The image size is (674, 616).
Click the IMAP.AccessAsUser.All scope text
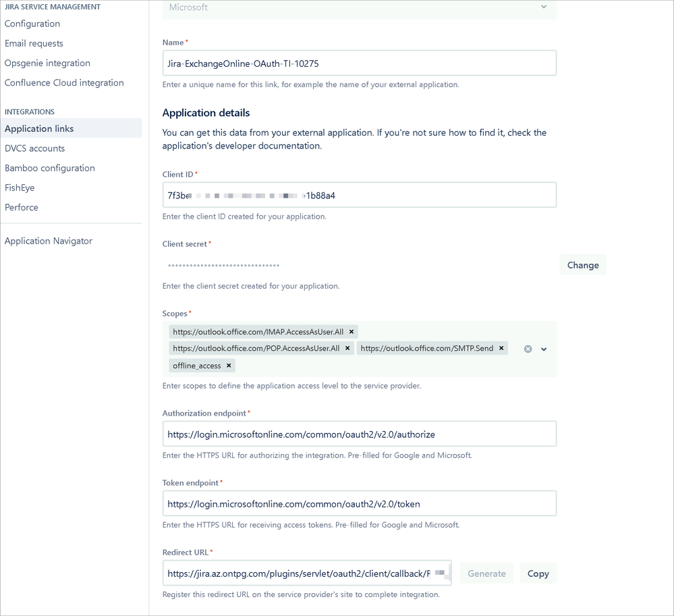tap(258, 332)
